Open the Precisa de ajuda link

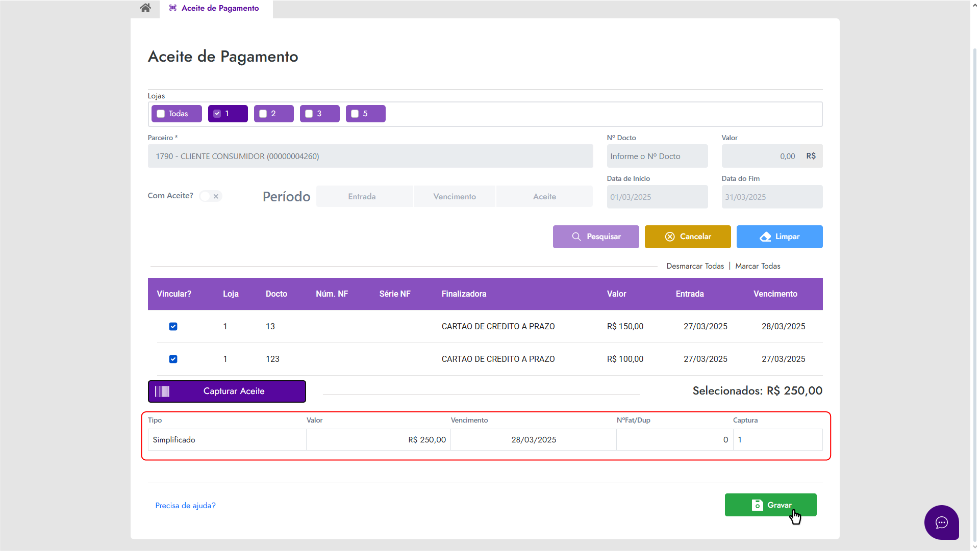(185, 506)
